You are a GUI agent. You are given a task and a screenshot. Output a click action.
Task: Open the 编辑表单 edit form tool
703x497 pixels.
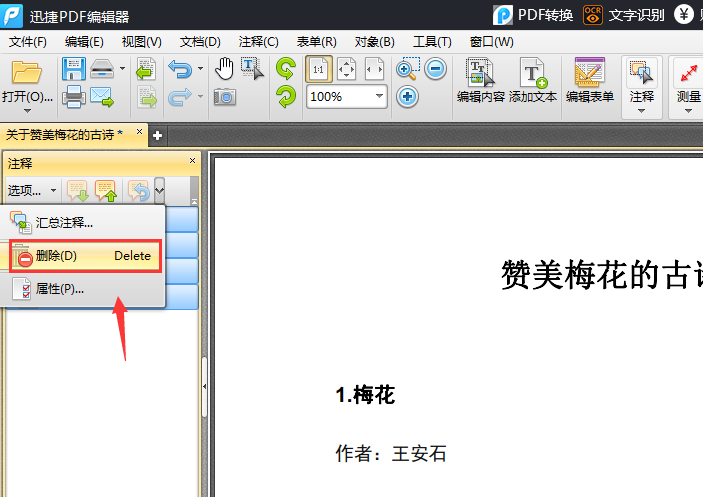click(589, 80)
